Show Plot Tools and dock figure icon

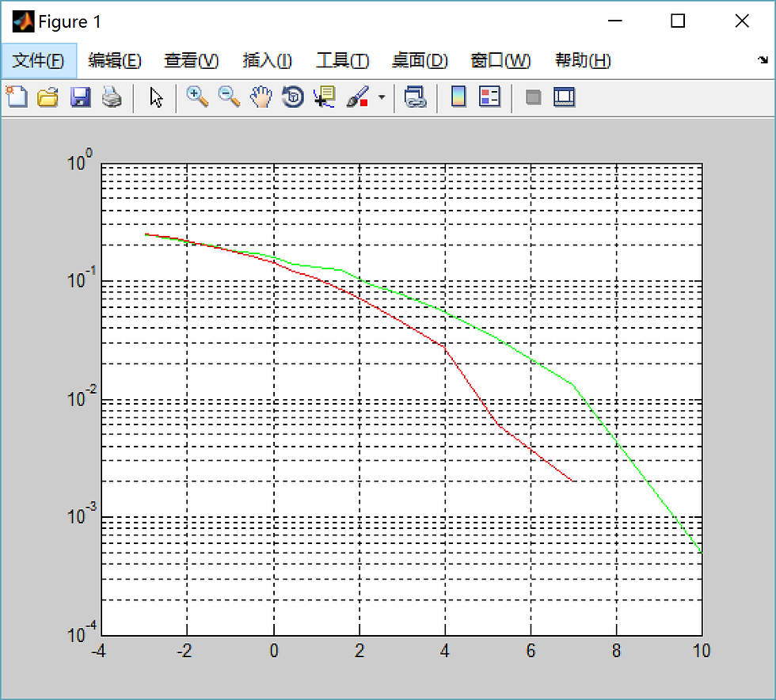tap(564, 97)
